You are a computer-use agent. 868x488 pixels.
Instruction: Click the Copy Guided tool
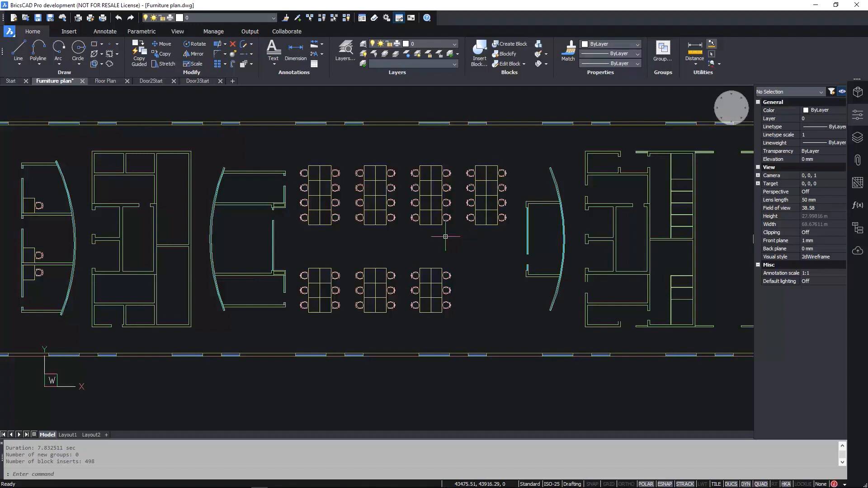click(x=139, y=53)
